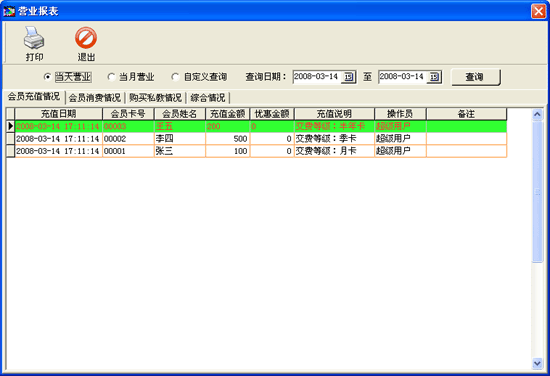
Task: Click the row selector for 张三
Action: pos(11,151)
